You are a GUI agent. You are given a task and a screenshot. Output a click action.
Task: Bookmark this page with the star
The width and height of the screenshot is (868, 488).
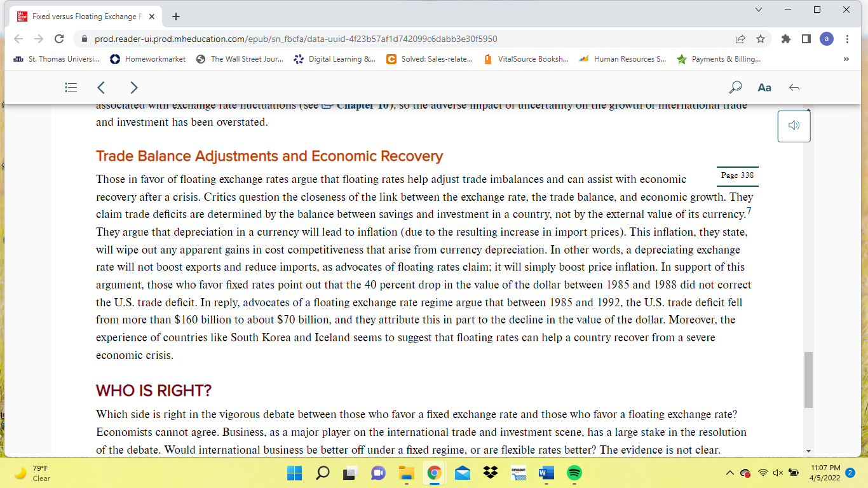tap(761, 39)
